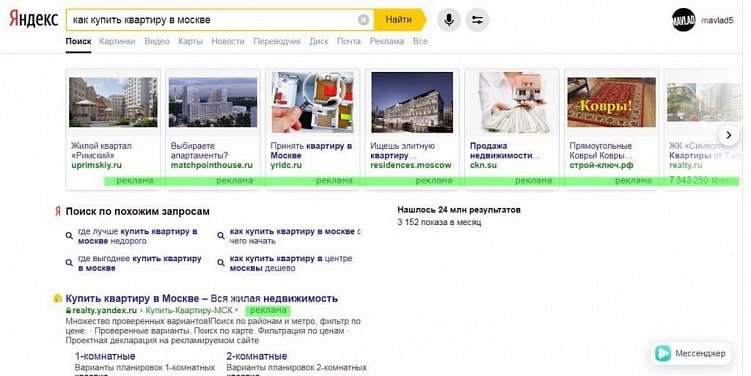Viewport: 751px width, 376px height.
Task: Select '3 152 показа в месяц' text
Action: pos(439,222)
